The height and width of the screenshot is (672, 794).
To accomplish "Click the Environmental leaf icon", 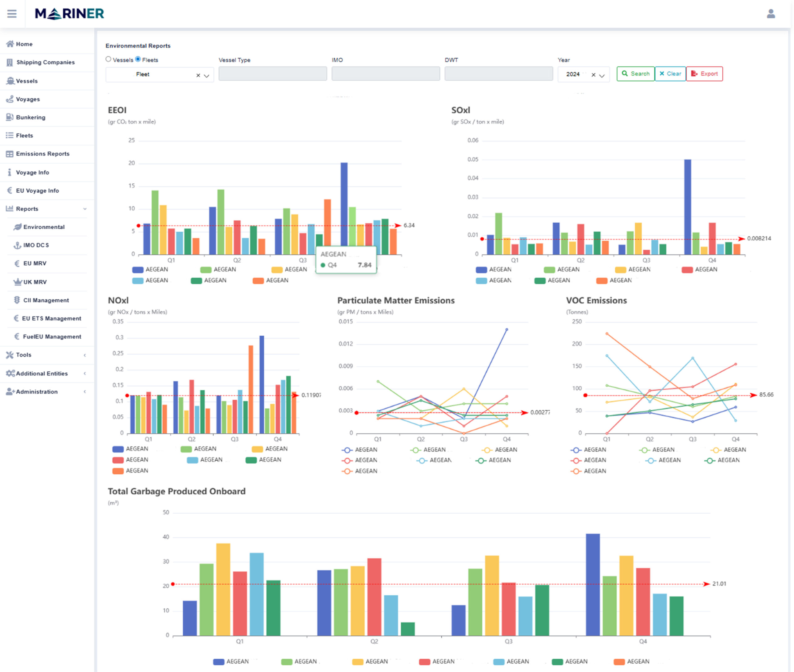I will tap(17, 227).
